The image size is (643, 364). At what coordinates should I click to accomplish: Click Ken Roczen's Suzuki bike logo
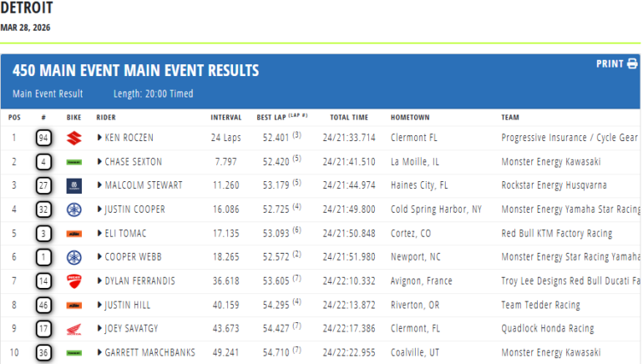coord(73,137)
